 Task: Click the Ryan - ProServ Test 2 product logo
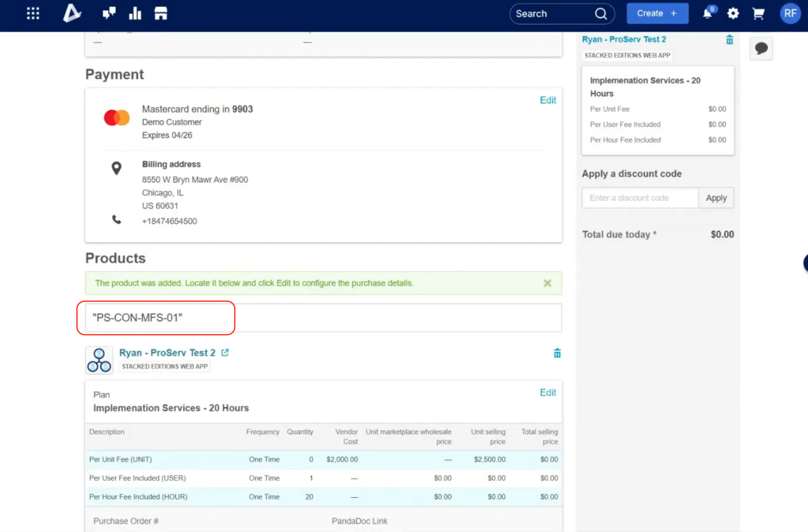[99, 360]
